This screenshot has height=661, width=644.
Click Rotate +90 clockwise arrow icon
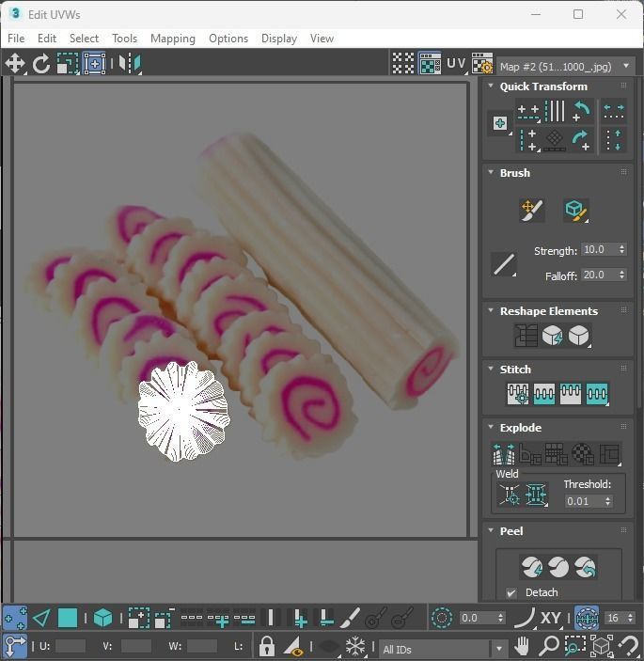click(582, 140)
